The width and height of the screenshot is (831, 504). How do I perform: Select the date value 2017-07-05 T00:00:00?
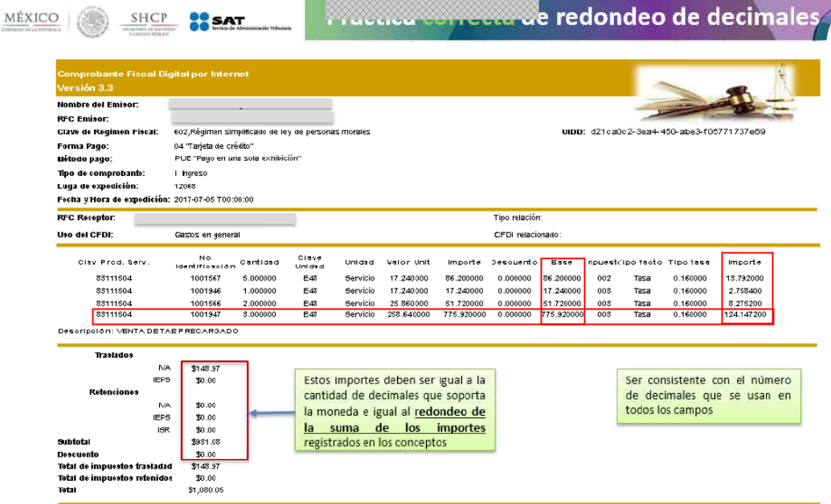tap(214, 200)
